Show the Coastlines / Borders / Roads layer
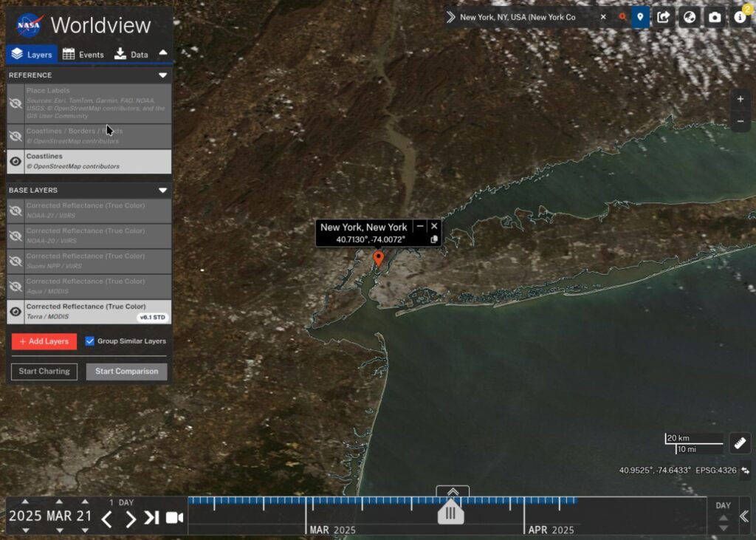 point(16,136)
